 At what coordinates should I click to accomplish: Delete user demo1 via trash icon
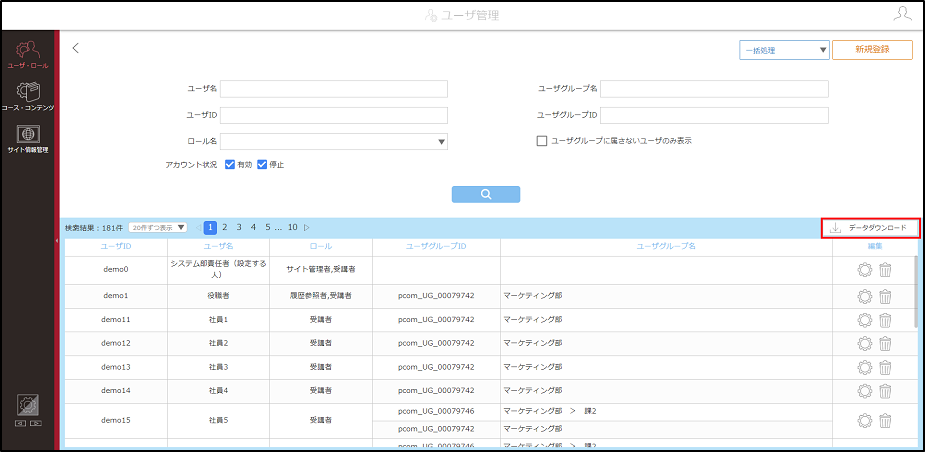tap(885, 296)
